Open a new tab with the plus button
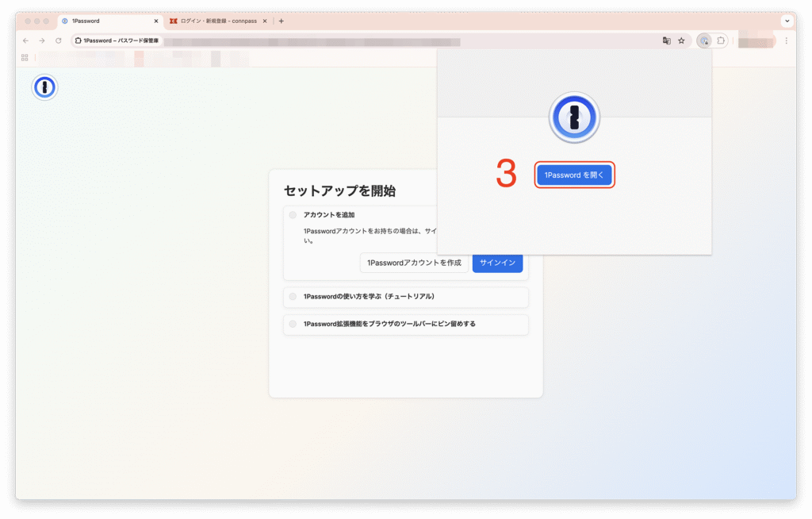 tap(282, 21)
